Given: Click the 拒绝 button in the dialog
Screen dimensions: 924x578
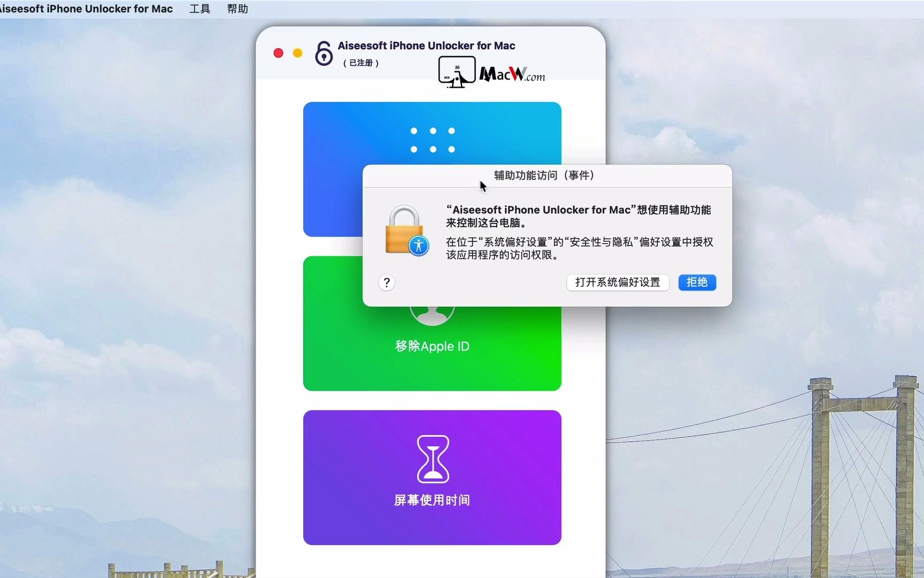Looking at the screenshot, I should tap(697, 282).
